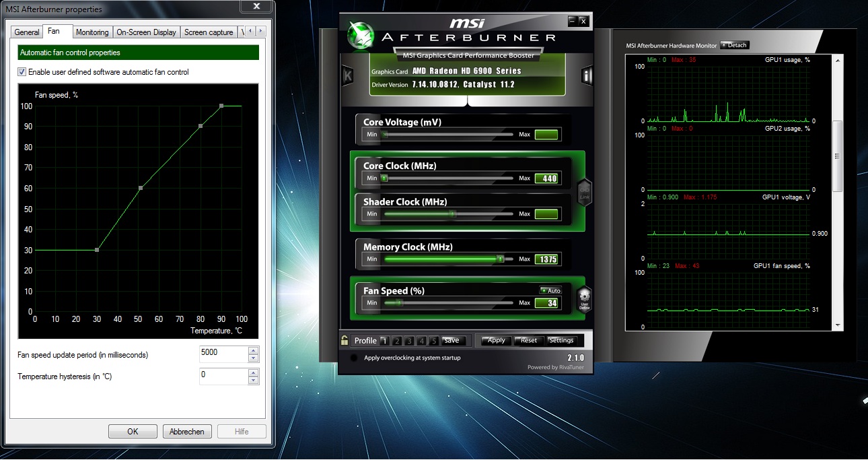Screen dimensions: 868x460
Task: Click the Apply button in Afterburner
Action: (497, 340)
